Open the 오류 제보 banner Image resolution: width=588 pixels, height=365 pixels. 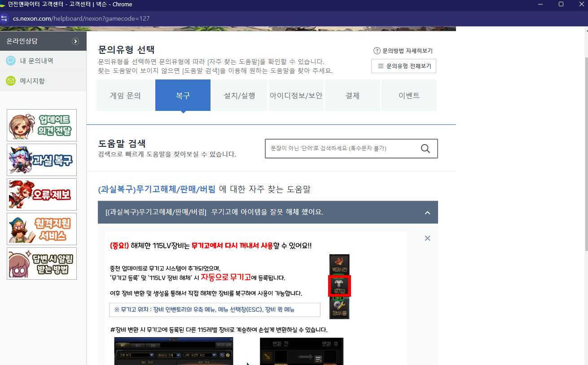[42, 194]
